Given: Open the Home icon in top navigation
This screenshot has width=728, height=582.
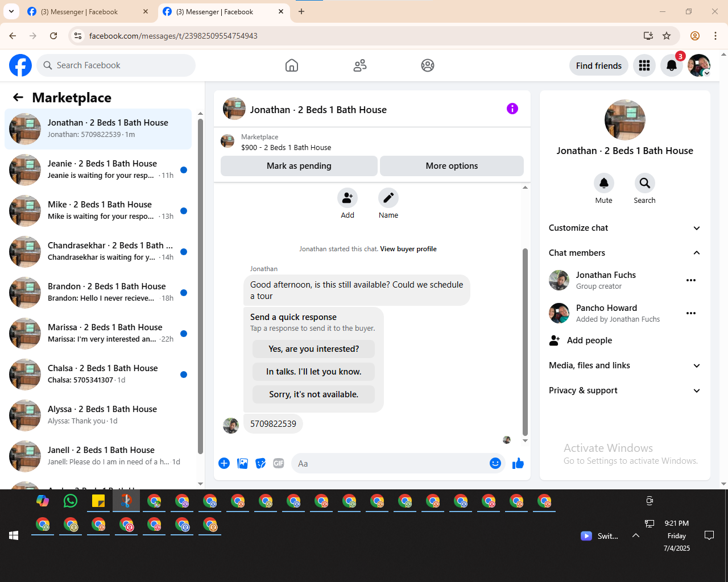Looking at the screenshot, I should (x=292, y=65).
